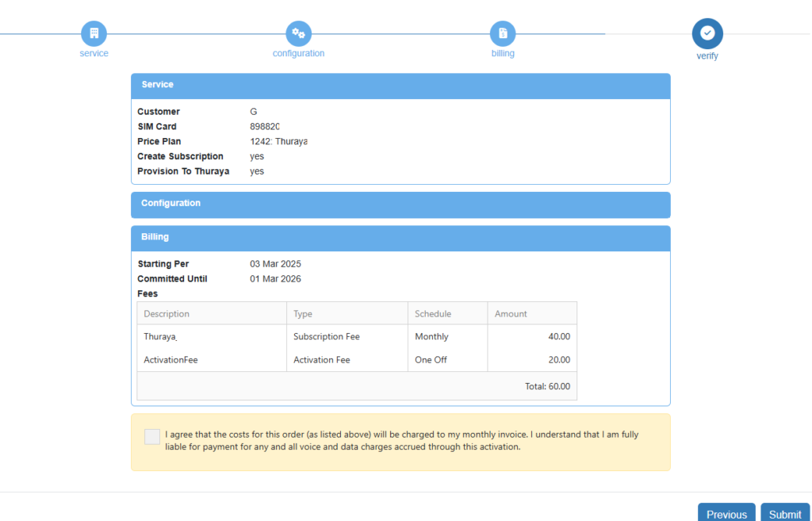Image resolution: width=812 pixels, height=521 pixels.
Task: Click the configuration step gears icon
Action: 298,33
